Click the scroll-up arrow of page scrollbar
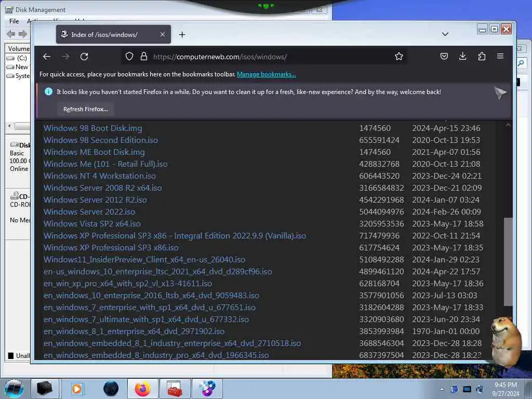The image size is (532, 399). point(508,125)
